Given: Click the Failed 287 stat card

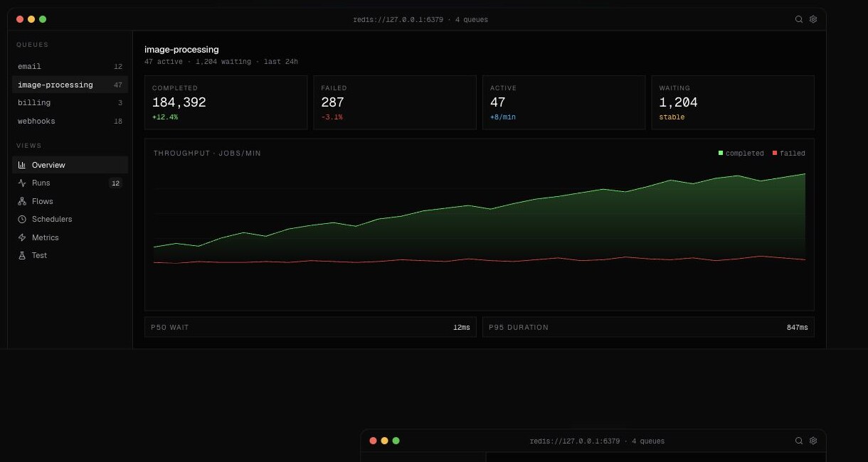Looking at the screenshot, I should (x=395, y=102).
